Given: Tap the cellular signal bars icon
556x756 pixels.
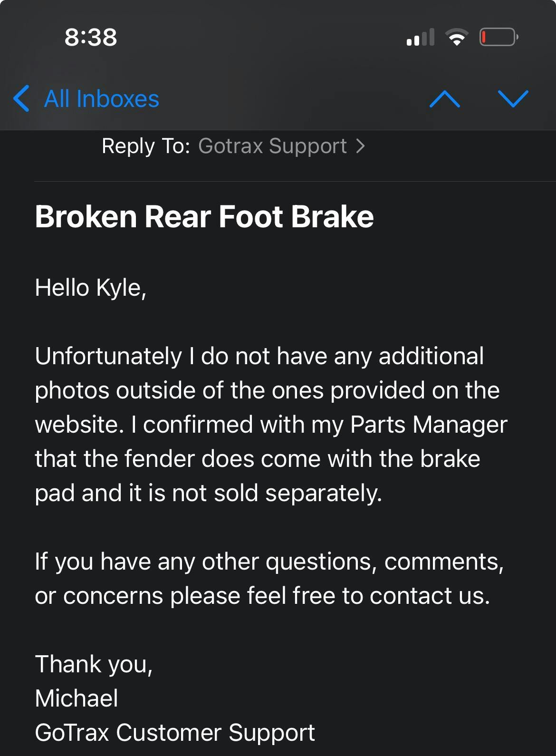Looking at the screenshot, I should tap(421, 37).
